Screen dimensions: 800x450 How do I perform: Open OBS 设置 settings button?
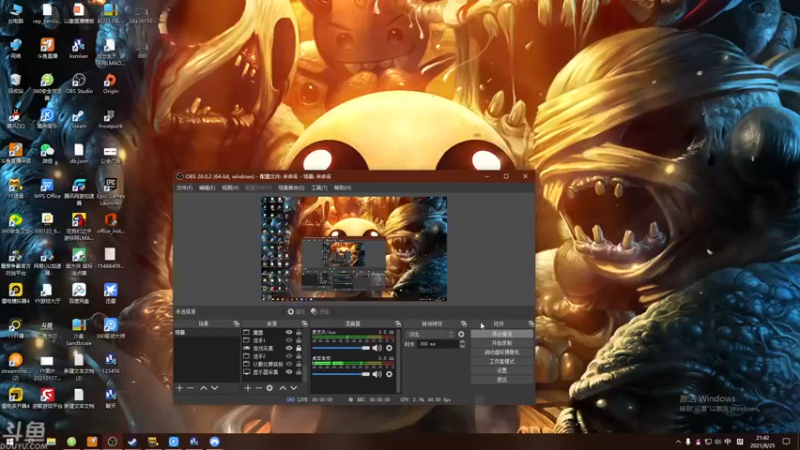502,371
